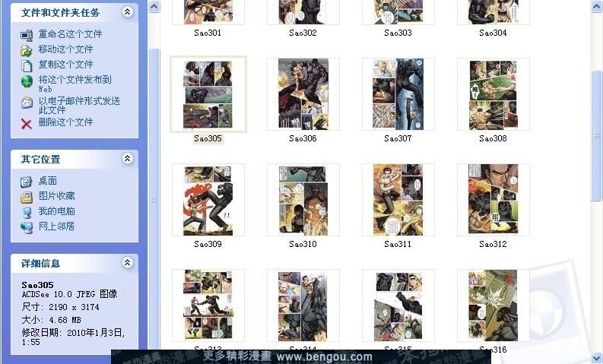
Task: Click the 大小: 4.68 MB detail text
Action: 51,320
